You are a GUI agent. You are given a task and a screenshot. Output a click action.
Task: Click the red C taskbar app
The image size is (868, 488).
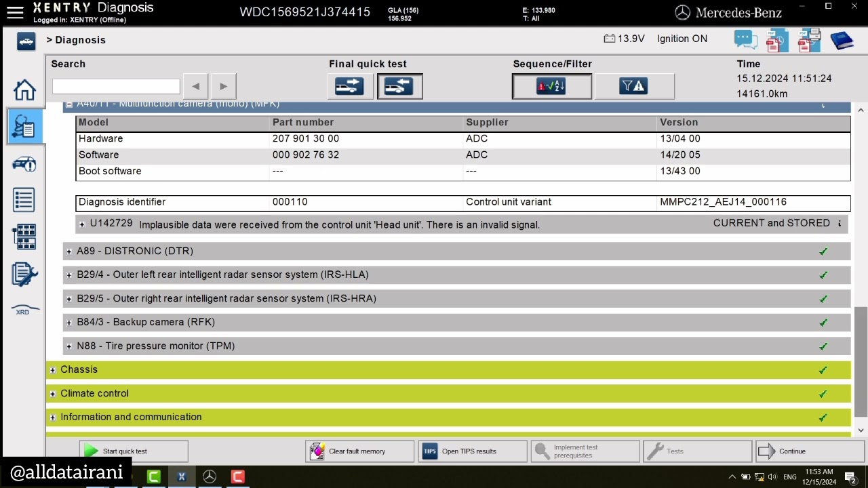(x=237, y=476)
